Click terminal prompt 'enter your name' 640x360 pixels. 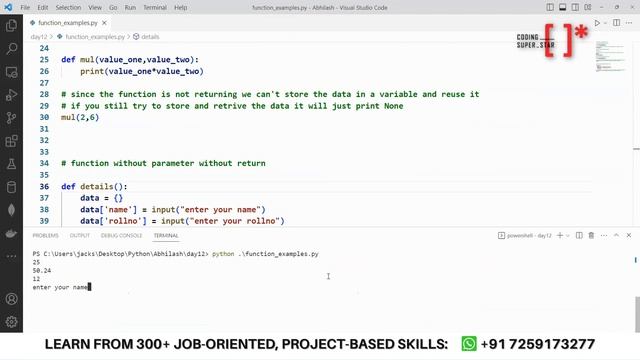60,287
